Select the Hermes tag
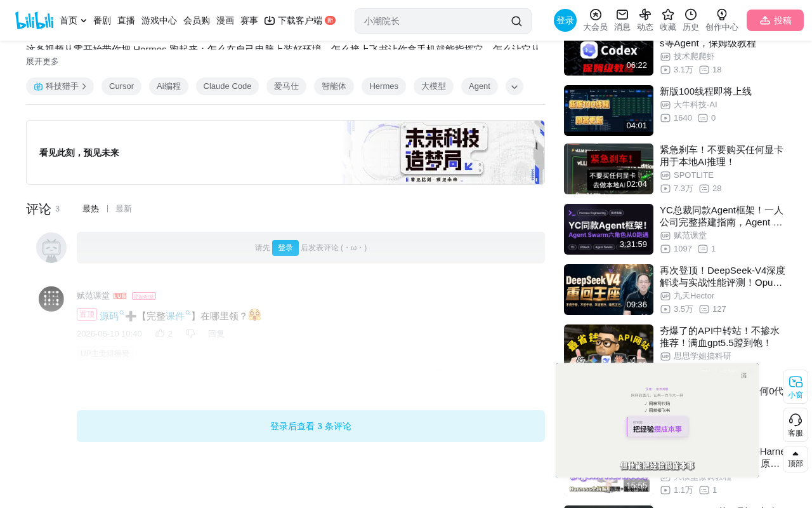 [384, 86]
